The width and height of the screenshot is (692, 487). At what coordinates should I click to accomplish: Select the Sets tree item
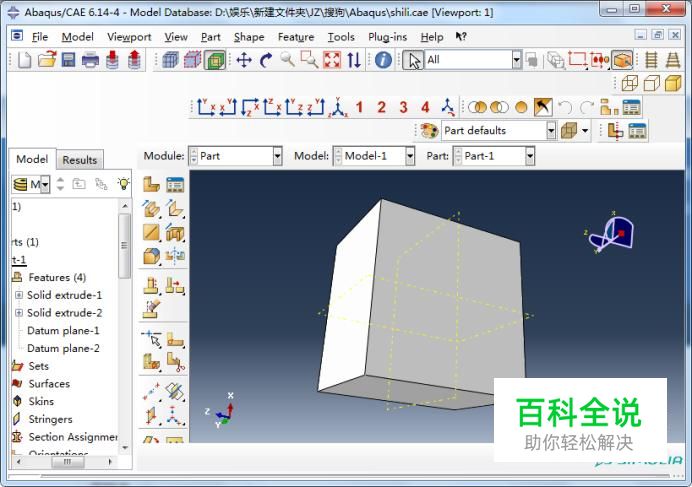tap(38, 366)
